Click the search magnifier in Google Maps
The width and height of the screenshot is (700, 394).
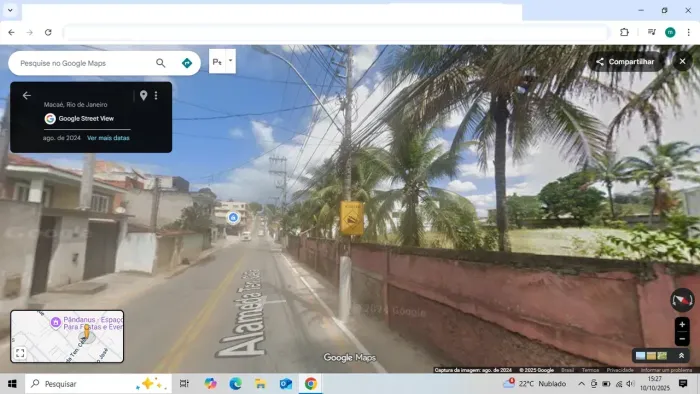click(161, 63)
